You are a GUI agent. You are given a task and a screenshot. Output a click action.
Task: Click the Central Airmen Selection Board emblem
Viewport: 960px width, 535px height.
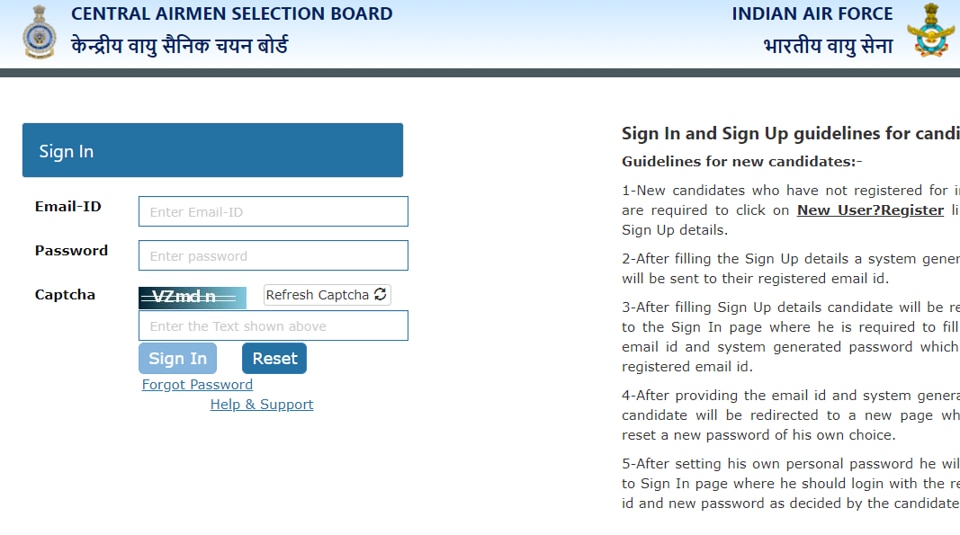(x=39, y=32)
